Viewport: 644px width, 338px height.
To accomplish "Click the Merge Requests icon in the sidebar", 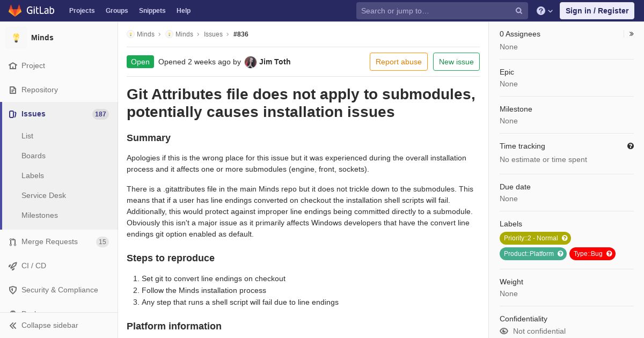I will pos(13,242).
